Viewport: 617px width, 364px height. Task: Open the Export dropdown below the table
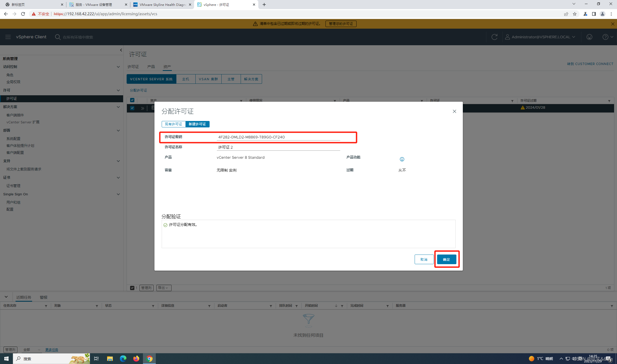(x=164, y=288)
